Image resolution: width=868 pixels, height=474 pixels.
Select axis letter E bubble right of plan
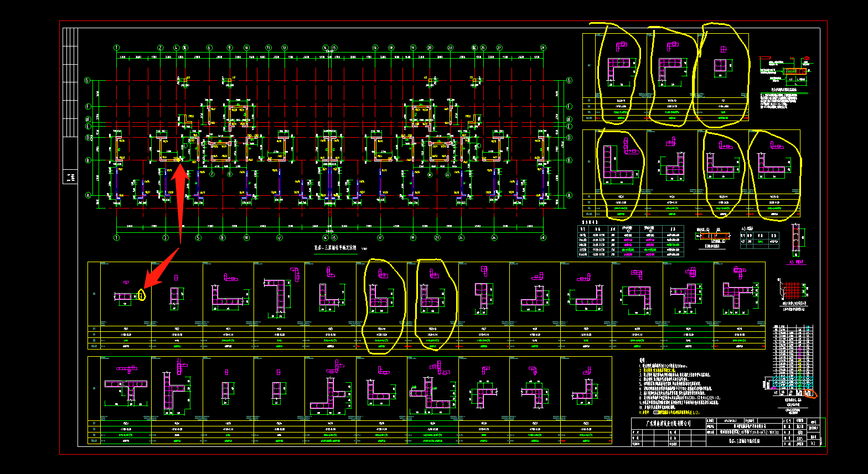click(x=570, y=127)
